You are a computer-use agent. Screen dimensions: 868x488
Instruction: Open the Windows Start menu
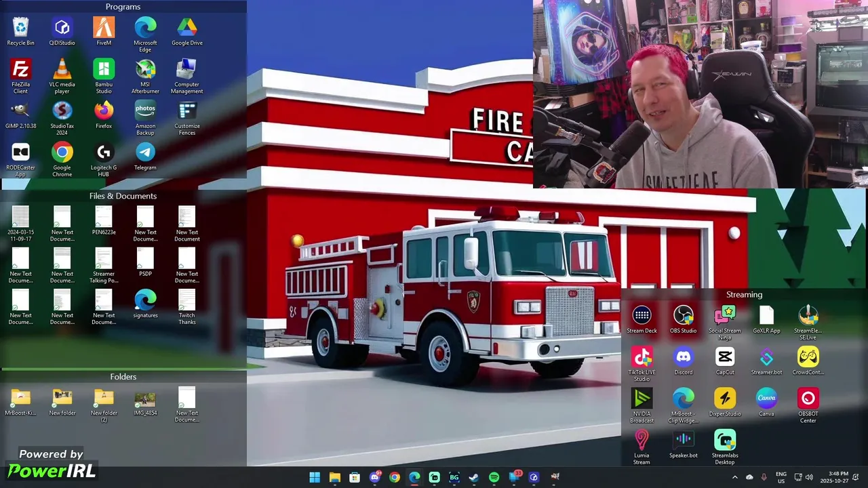[315, 477]
